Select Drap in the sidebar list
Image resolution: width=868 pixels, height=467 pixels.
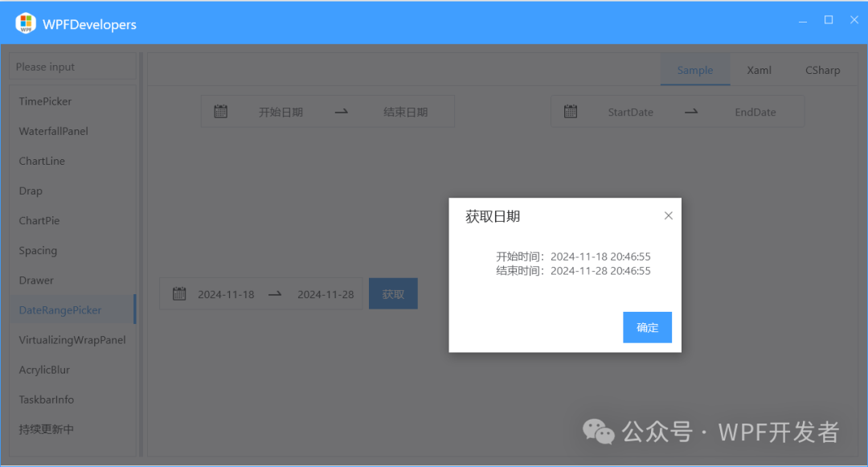pos(72,190)
